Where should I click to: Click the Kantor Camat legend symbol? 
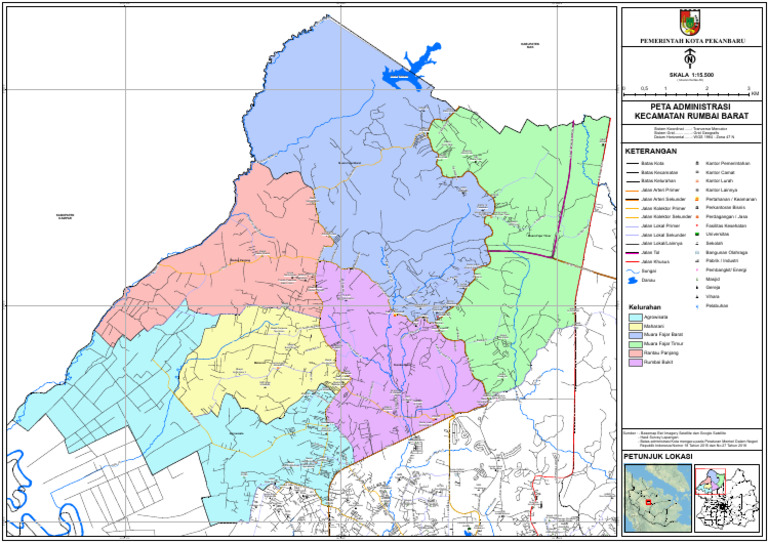pyautogui.click(x=697, y=172)
